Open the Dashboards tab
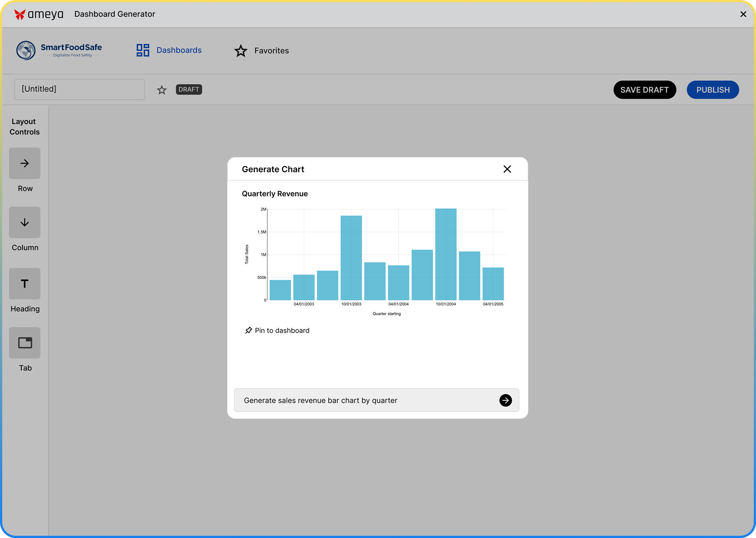Viewport: 756px width, 538px height. tap(179, 50)
